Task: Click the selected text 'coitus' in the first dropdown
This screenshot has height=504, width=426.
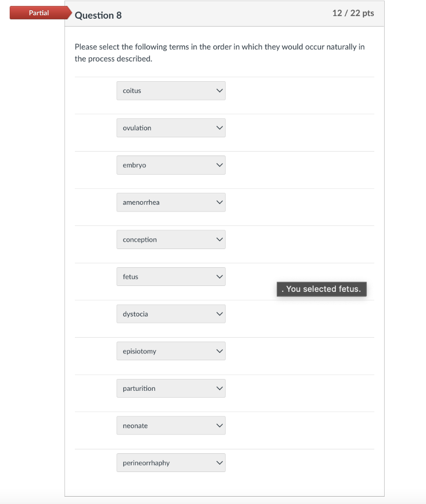Action: point(132,91)
